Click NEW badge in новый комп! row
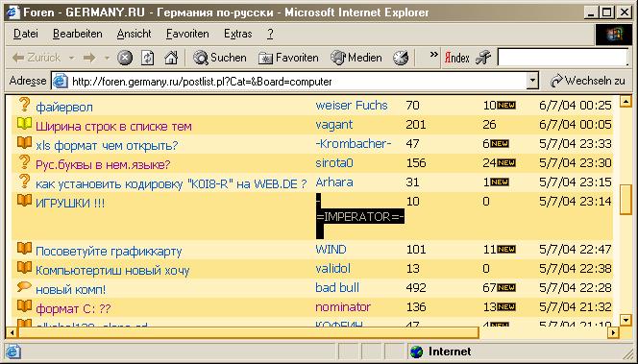The width and height of the screenshot is (638, 364). [x=506, y=287]
